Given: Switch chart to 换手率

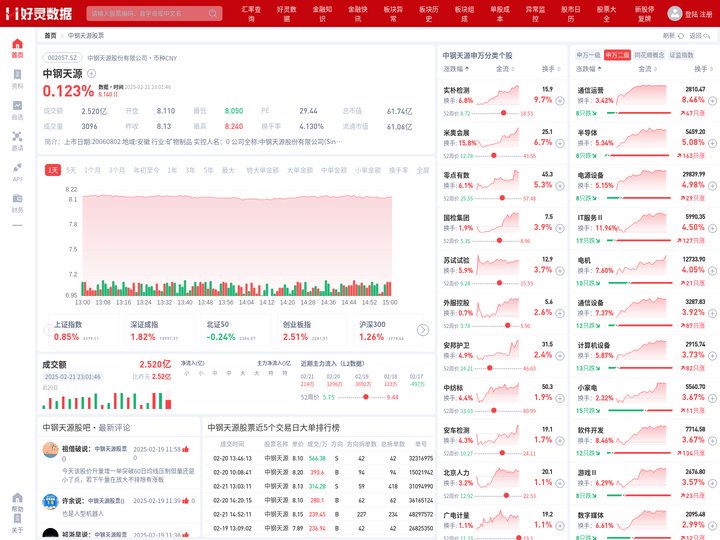Looking at the screenshot, I should tap(399, 170).
